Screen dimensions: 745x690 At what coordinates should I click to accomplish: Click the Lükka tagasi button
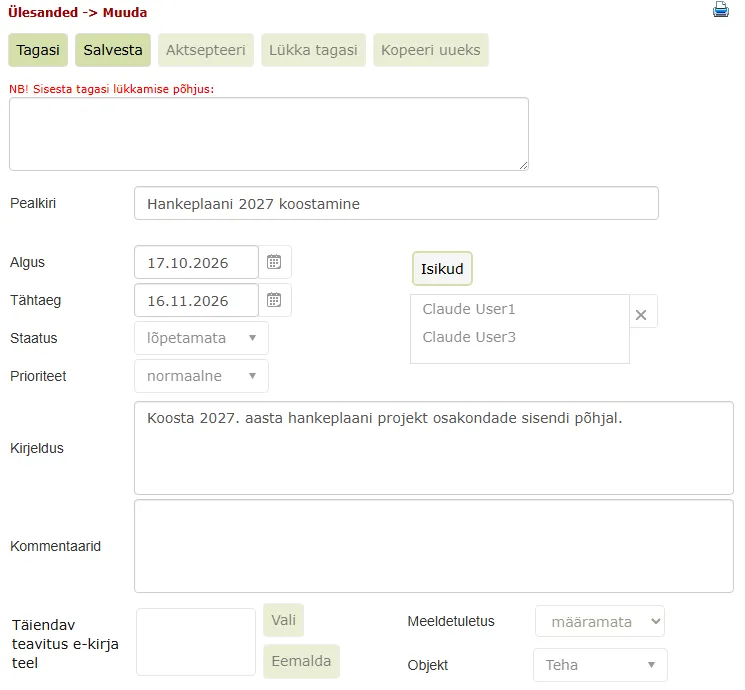[313, 50]
